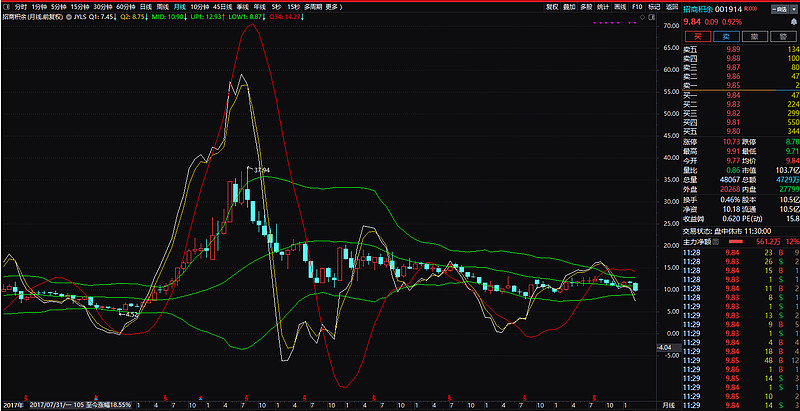The width and height of the screenshot is (800, 411).
Task: Select the 60分钟 timeframe tab
Action: click(124, 6)
